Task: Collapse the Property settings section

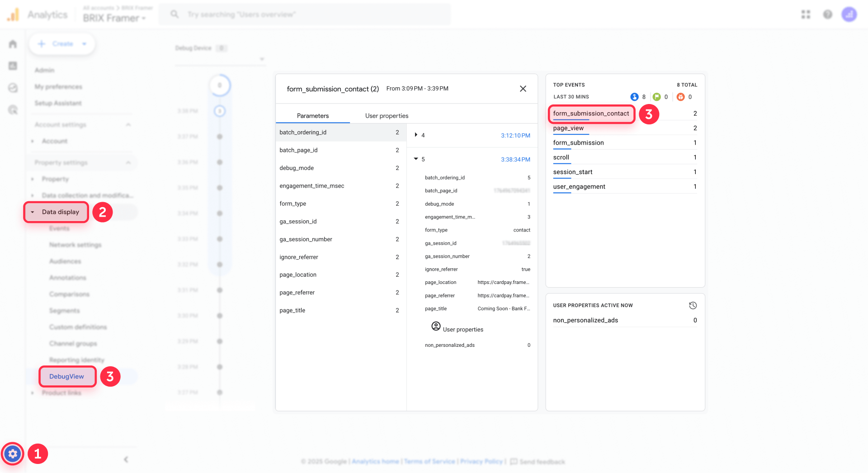Action: (128, 162)
